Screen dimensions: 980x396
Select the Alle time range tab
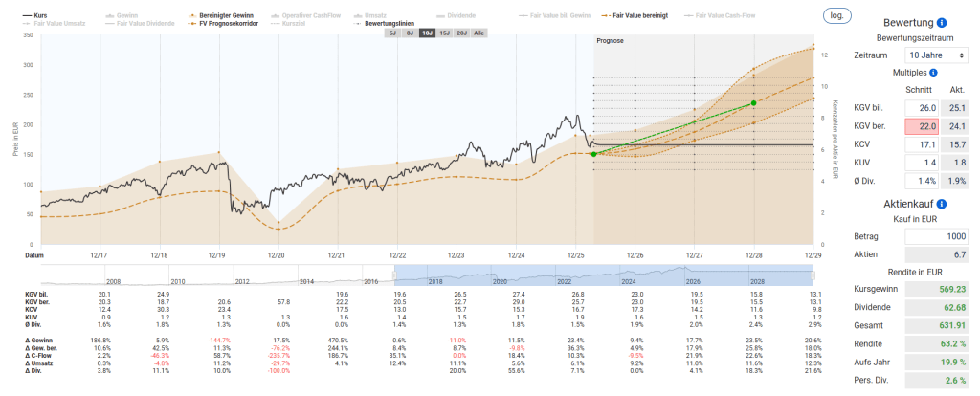[479, 33]
